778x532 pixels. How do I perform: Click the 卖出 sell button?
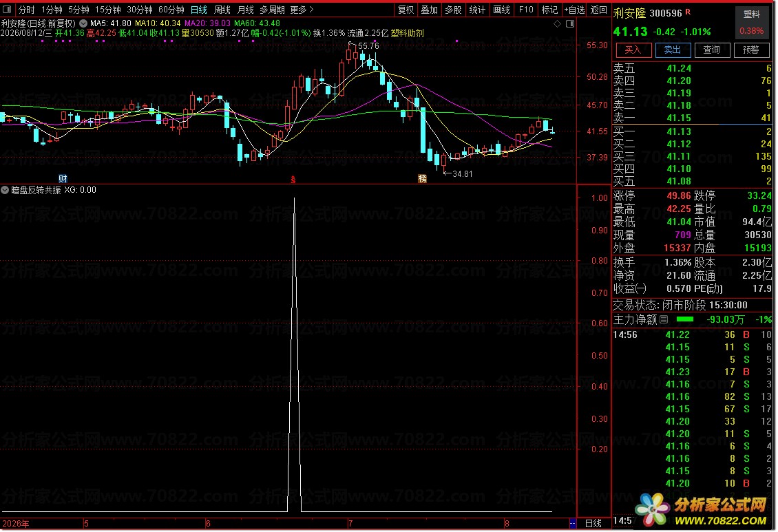pos(673,50)
